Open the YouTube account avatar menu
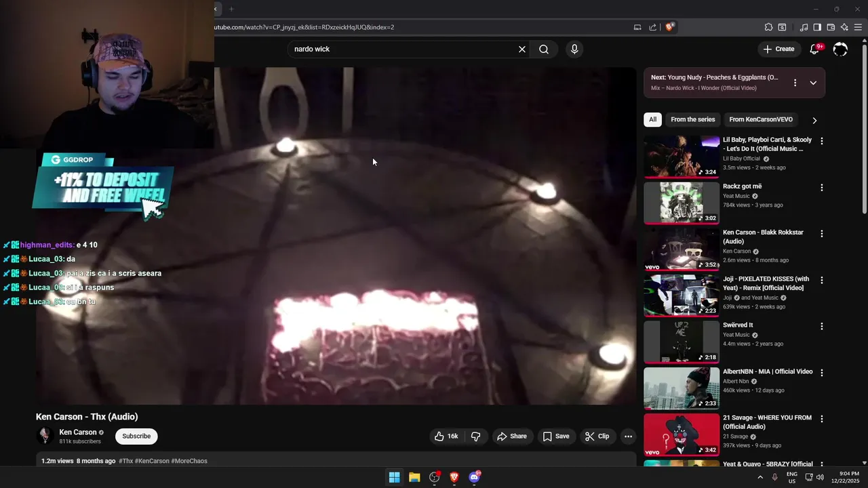Screen dimensions: 868x488 point(840,49)
